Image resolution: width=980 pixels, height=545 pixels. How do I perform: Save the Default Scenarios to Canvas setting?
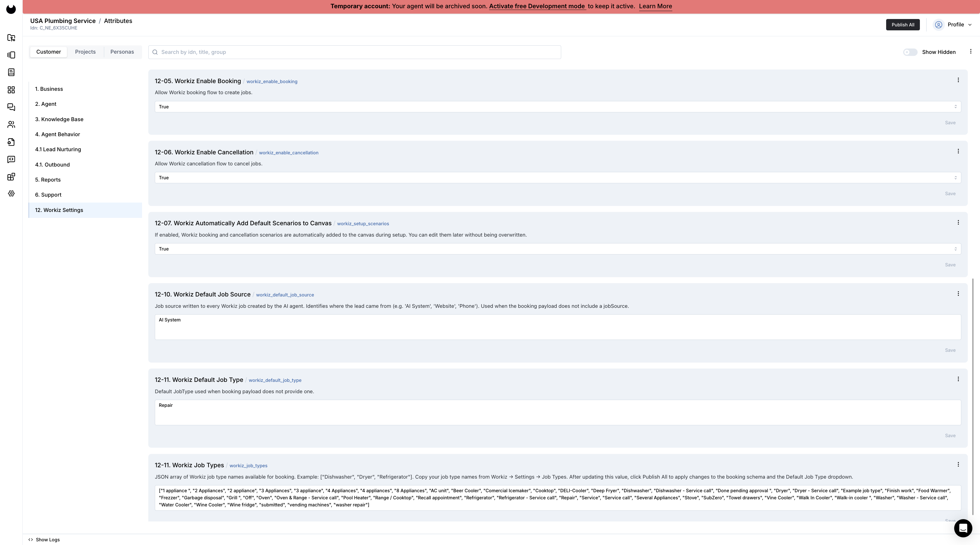click(950, 265)
